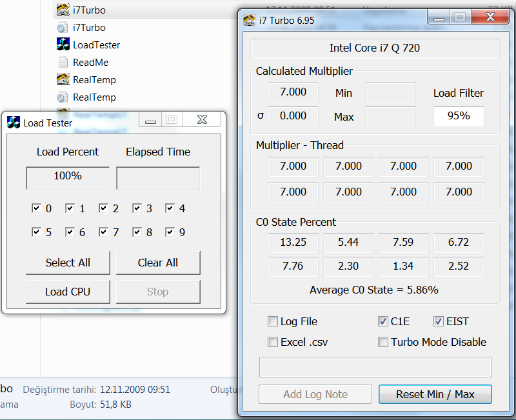Start the Load CPU button
The width and height of the screenshot is (516, 420).
[x=68, y=292]
